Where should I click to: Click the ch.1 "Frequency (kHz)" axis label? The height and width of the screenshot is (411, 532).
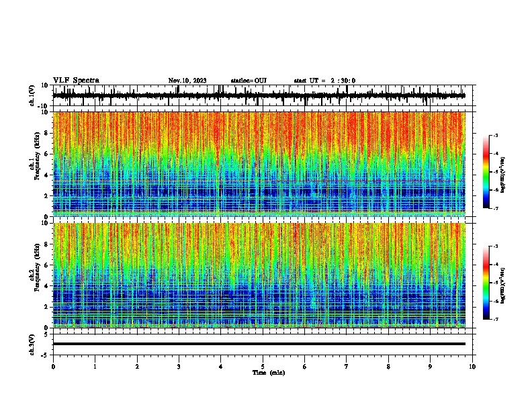(37, 156)
